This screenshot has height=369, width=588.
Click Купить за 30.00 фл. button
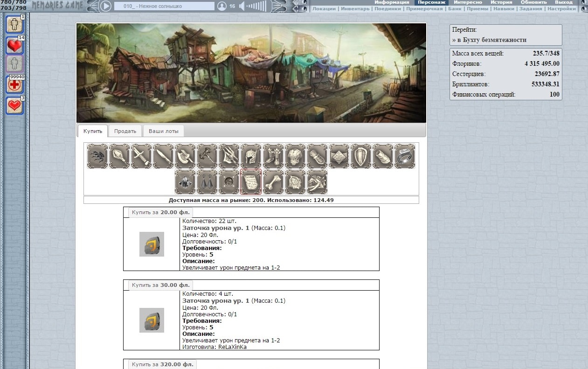(x=161, y=285)
